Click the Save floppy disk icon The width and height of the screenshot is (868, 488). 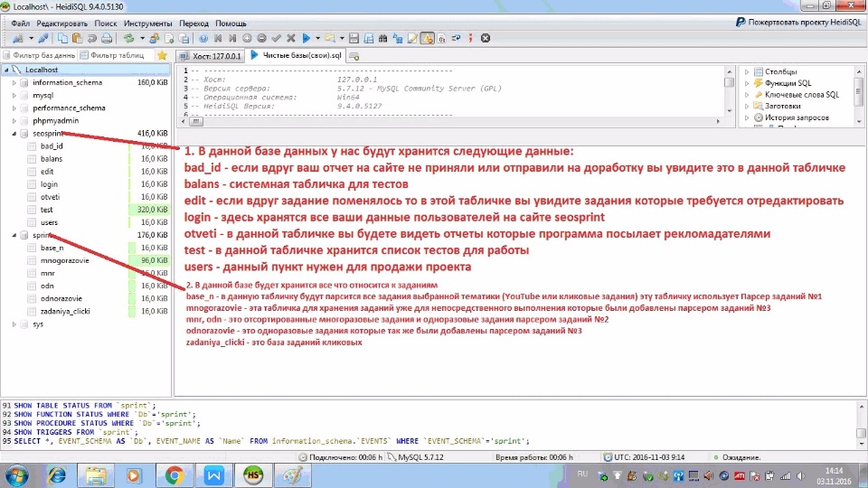click(354, 38)
